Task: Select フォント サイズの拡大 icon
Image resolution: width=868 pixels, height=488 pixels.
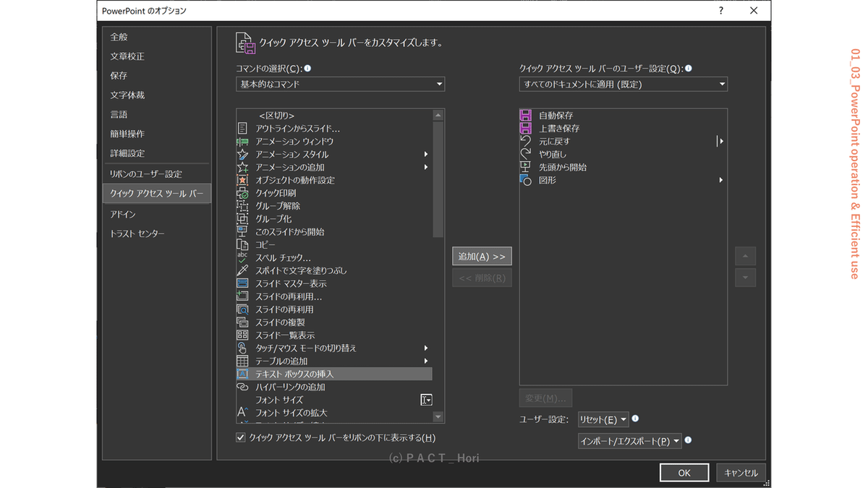Action: pos(242,413)
